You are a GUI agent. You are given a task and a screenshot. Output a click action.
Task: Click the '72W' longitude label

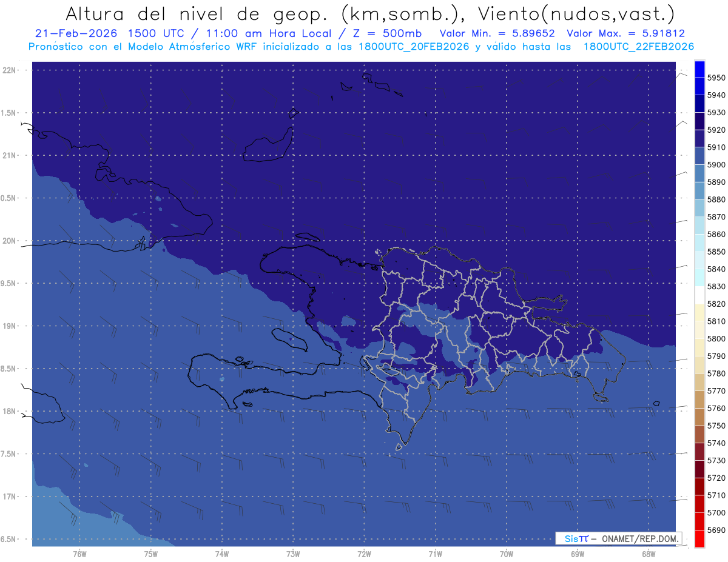pos(364,554)
